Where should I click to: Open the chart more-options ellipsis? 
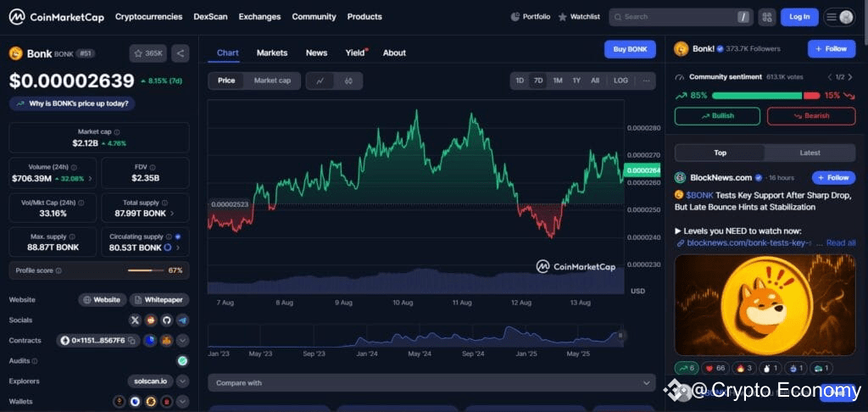[x=645, y=81]
